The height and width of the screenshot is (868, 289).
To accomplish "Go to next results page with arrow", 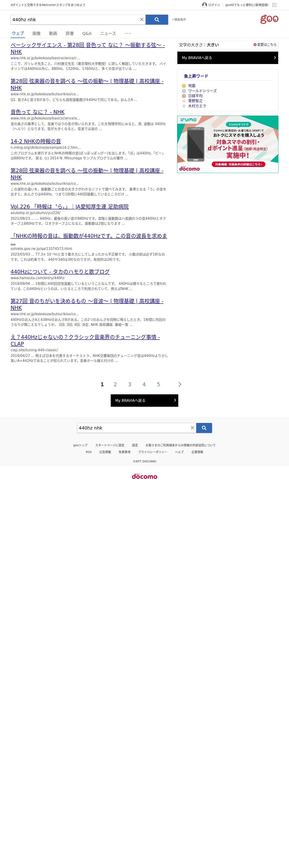I will coord(180,384).
